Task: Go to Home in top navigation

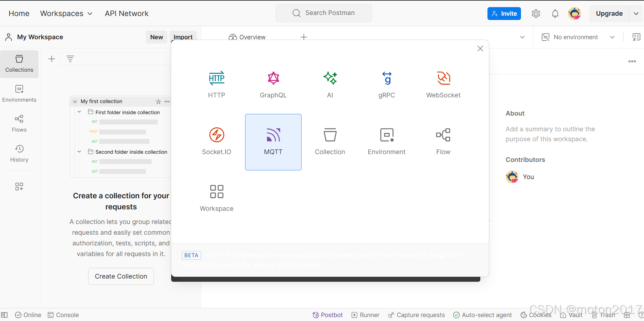Action: point(19,14)
